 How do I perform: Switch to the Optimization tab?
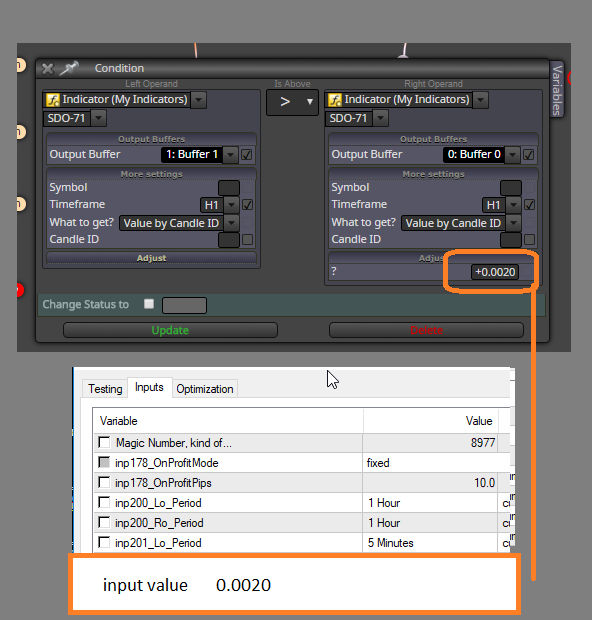[204, 389]
